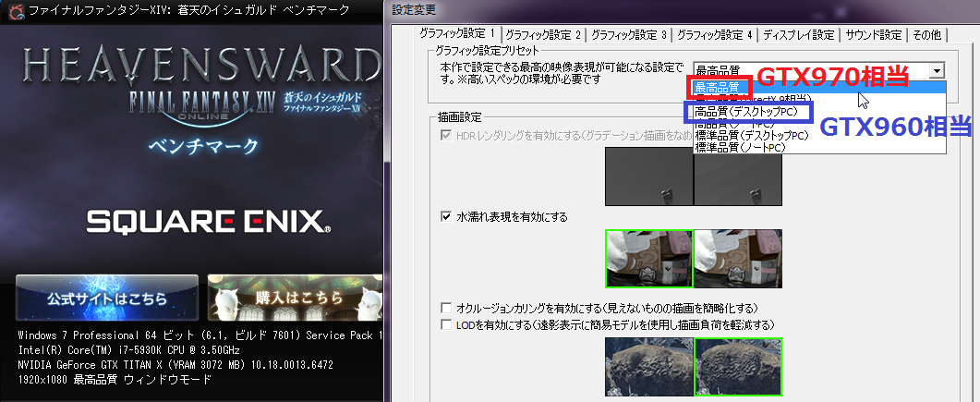Toggle the HDRレンダリングを有効にする checkbox
The image size is (980, 402).
click(x=446, y=136)
